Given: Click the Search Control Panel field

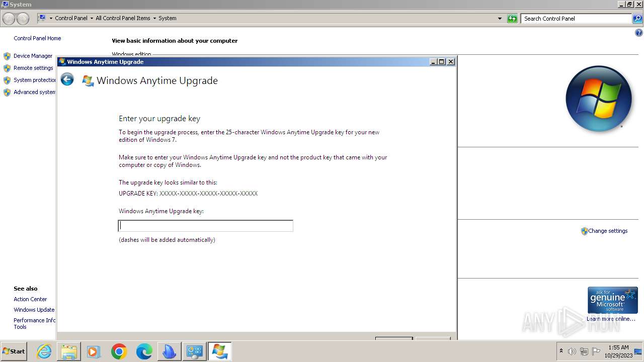Looking at the screenshot, I should tap(576, 19).
